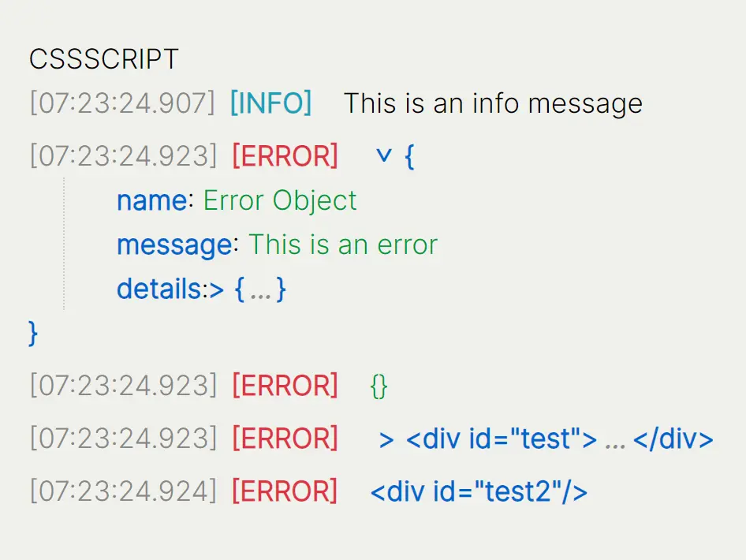
Task: Click the collapsed {…} details placeholder
Action: click(260, 289)
